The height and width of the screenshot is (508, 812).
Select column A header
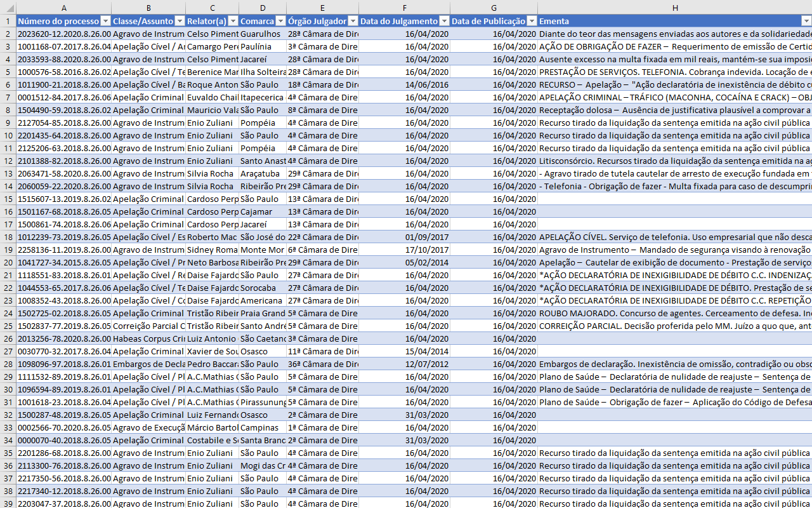pyautogui.click(x=64, y=8)
